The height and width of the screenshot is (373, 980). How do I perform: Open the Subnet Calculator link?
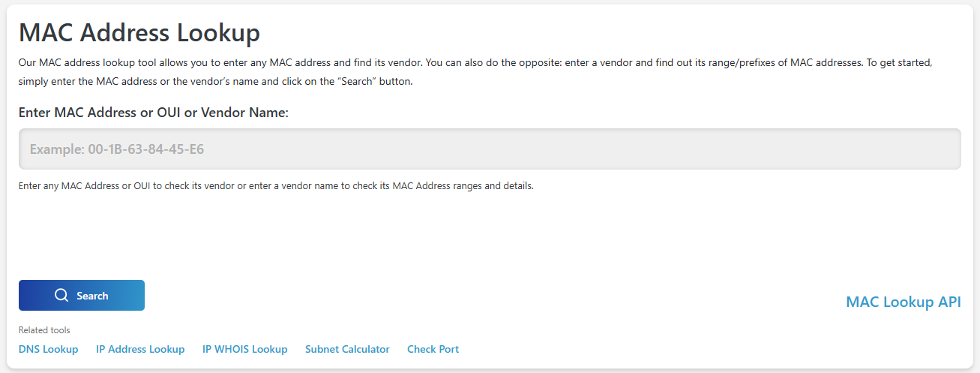(x=347, y=349)
